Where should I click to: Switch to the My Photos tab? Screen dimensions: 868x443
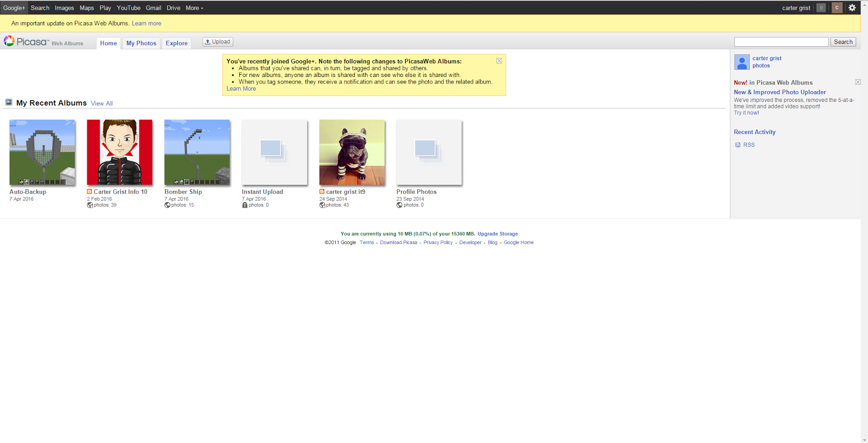click(x=141, y=43)
